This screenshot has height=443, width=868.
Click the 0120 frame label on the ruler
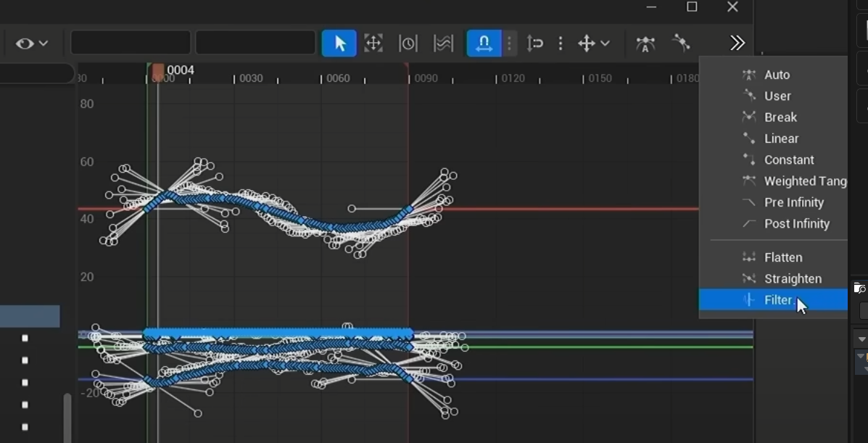pyautogui.click(x=513, y=78)
